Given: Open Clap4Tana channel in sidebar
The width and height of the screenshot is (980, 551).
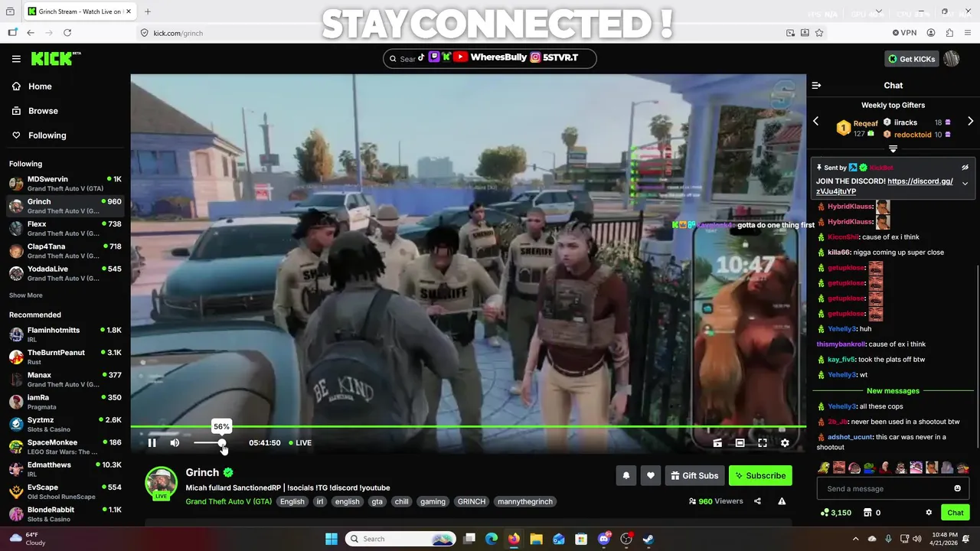Looking at the screenshot, I should (x=65, y=251).
